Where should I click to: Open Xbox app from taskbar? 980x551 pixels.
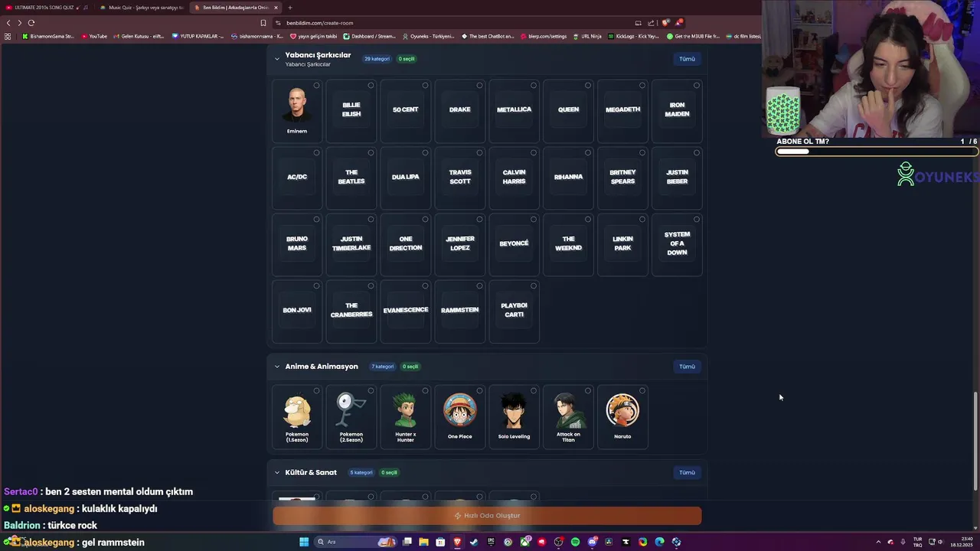(x=524, y=542)
